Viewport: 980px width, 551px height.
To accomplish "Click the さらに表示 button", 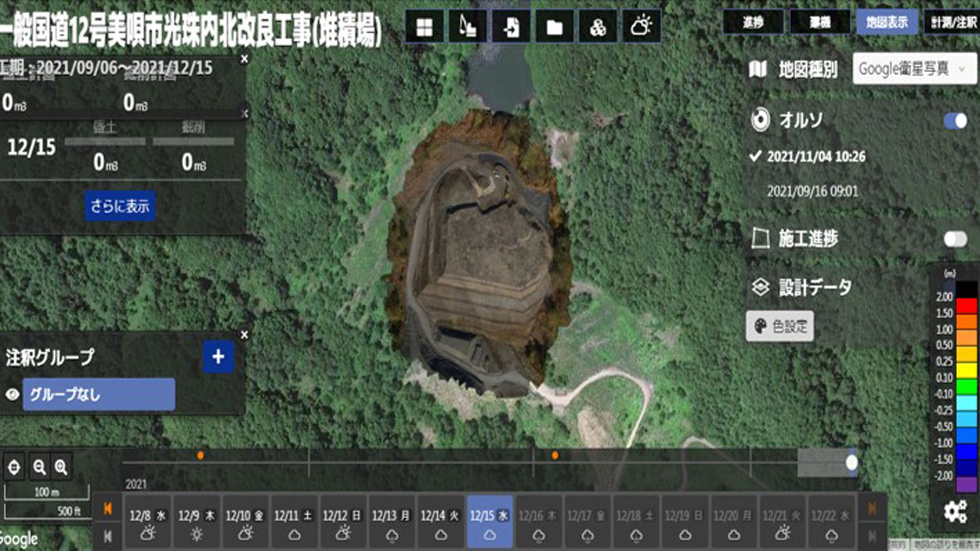I will tap(120, 206).
